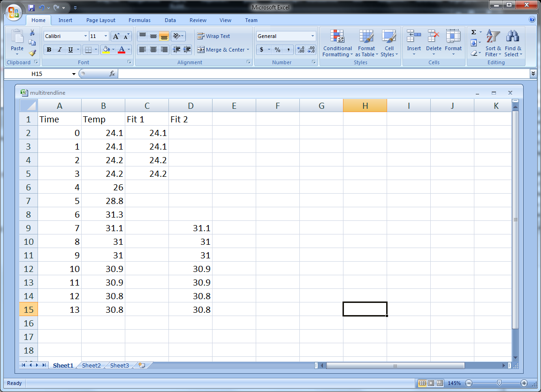Toggle Bold formatting
The image size is (541, 392).
(x=49, y=50)
